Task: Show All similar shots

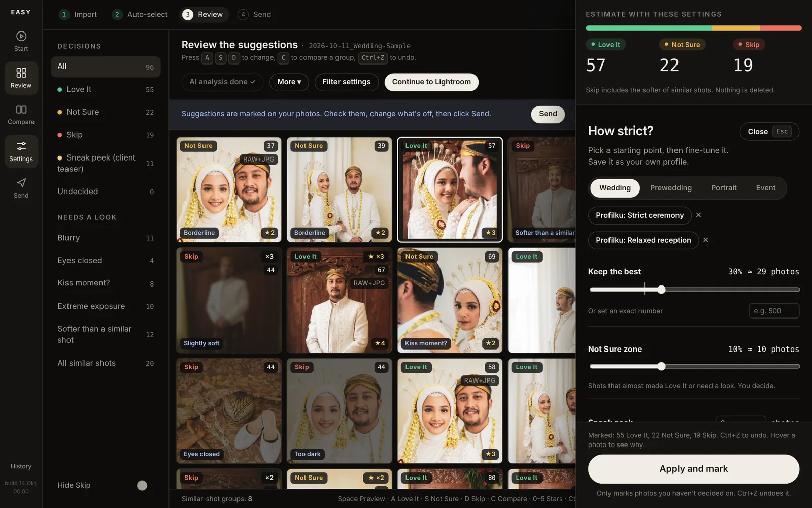Action: click(106, 363)
